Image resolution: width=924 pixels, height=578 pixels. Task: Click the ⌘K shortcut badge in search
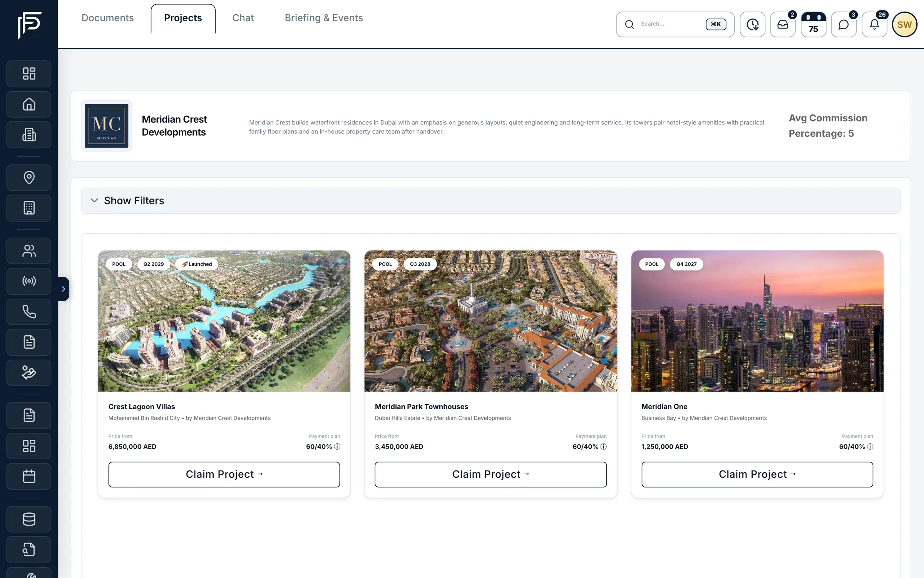point(716,24)
